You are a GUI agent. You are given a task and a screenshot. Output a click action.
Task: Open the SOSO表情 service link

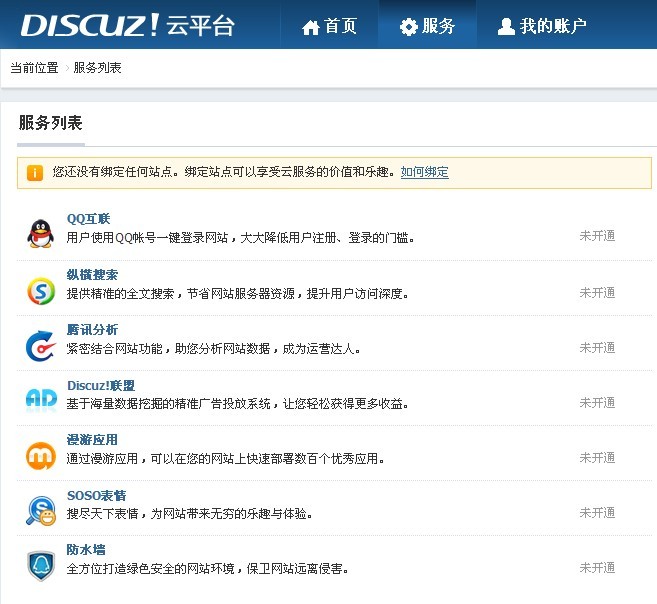click(x=96, y=496)
